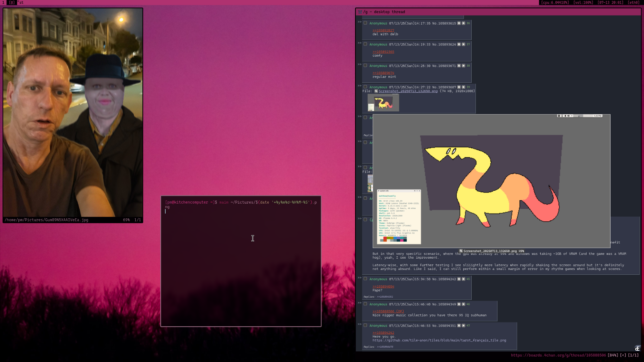
Task: Follow the >>105888506 (OP) quote link
Action: point(388,311)
